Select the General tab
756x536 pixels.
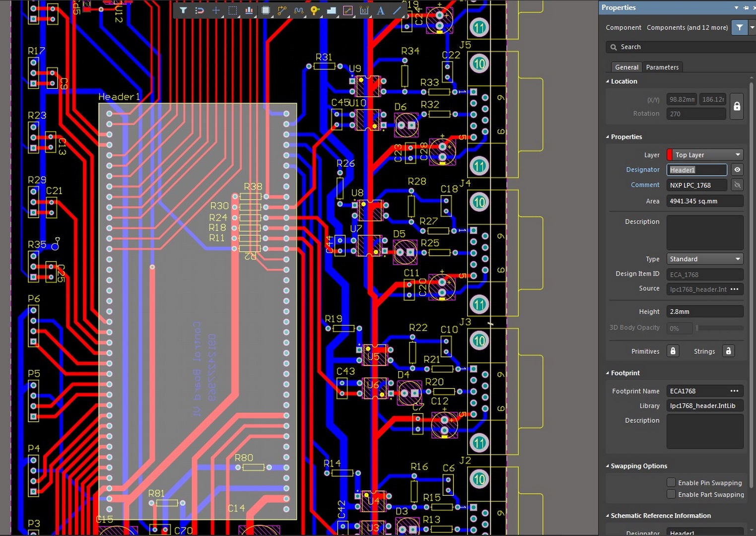[626, 67]
